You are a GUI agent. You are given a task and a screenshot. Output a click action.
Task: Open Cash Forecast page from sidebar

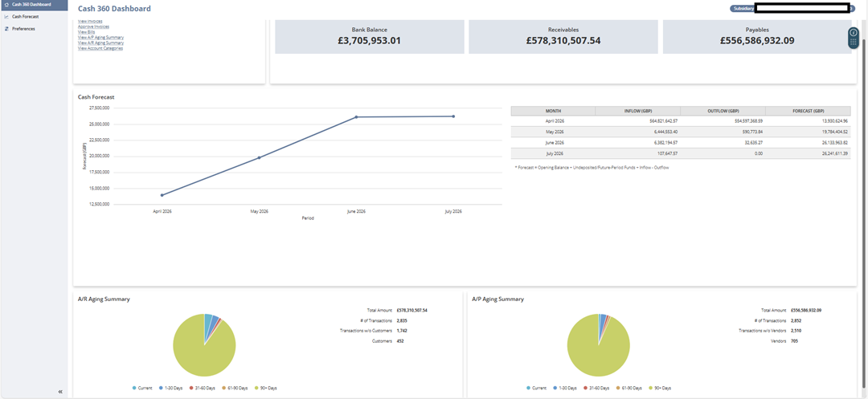pos(25,16)
